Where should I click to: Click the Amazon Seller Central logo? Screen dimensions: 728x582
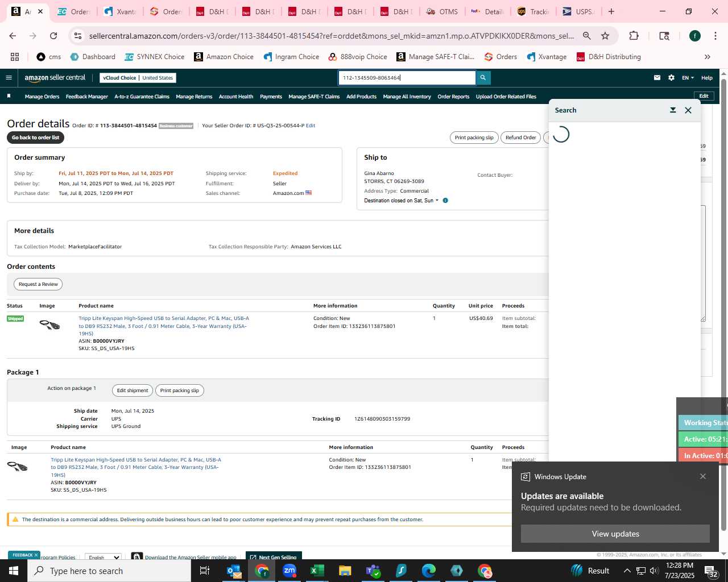[x=55, y=78]
